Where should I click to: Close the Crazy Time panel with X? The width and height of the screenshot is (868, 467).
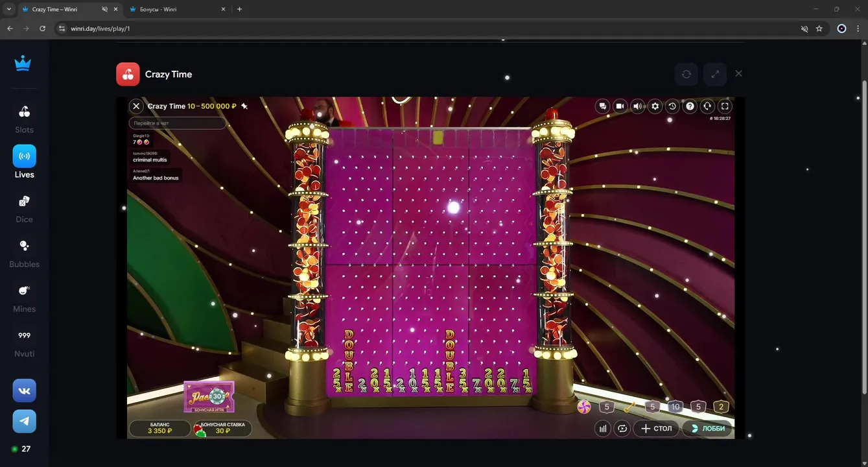coord(738,73)
